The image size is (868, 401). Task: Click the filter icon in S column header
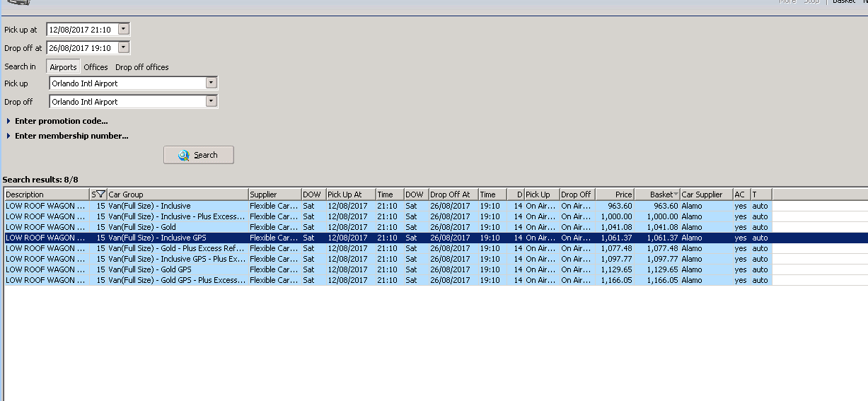[101, 194]
